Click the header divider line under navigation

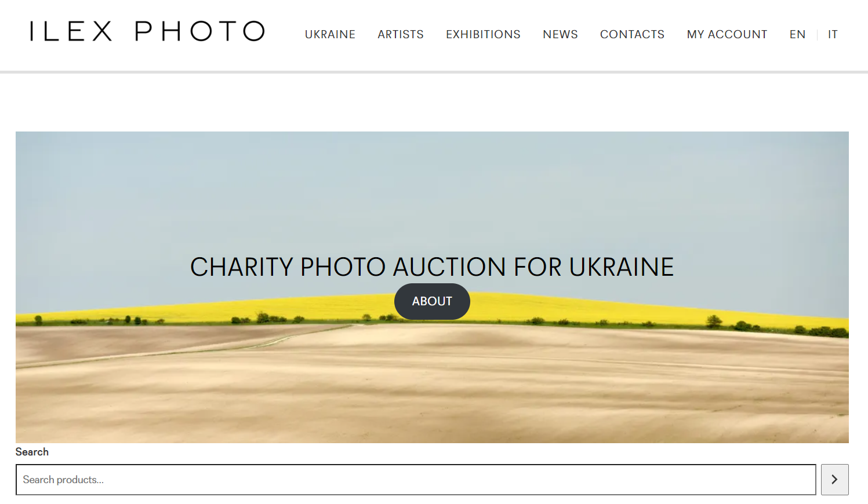pyautogui.click(x=434, y=72)
